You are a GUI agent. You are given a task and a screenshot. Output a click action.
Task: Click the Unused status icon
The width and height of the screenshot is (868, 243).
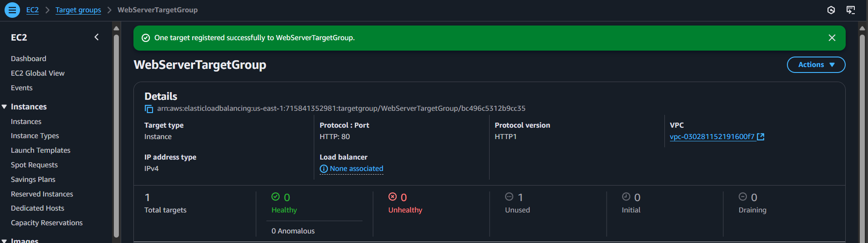pos(509,196)
